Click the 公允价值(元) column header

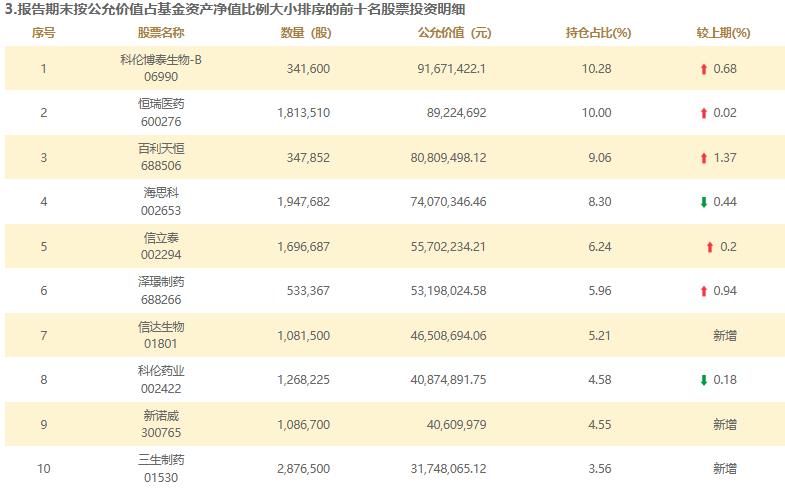click(x=453, y=33)
